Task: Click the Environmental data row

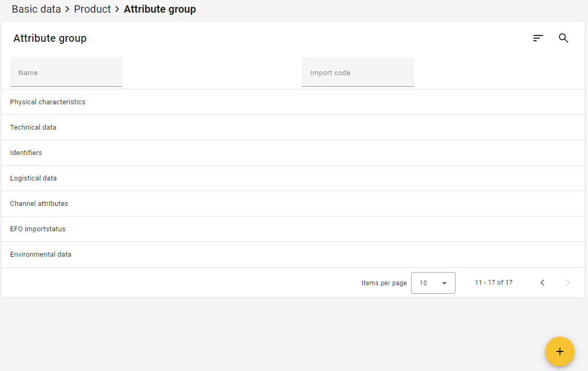Action: click(x=41, y=255)
